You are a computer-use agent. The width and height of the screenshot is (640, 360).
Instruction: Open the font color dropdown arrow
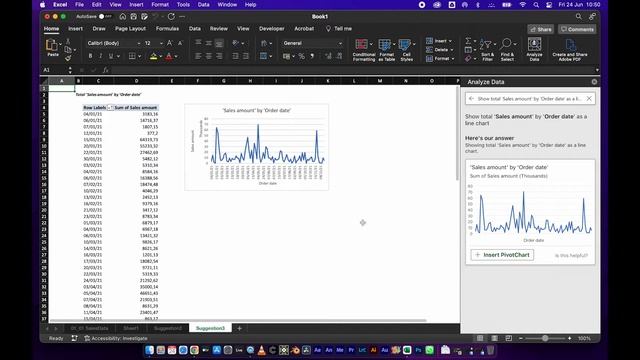pos(176,56)
